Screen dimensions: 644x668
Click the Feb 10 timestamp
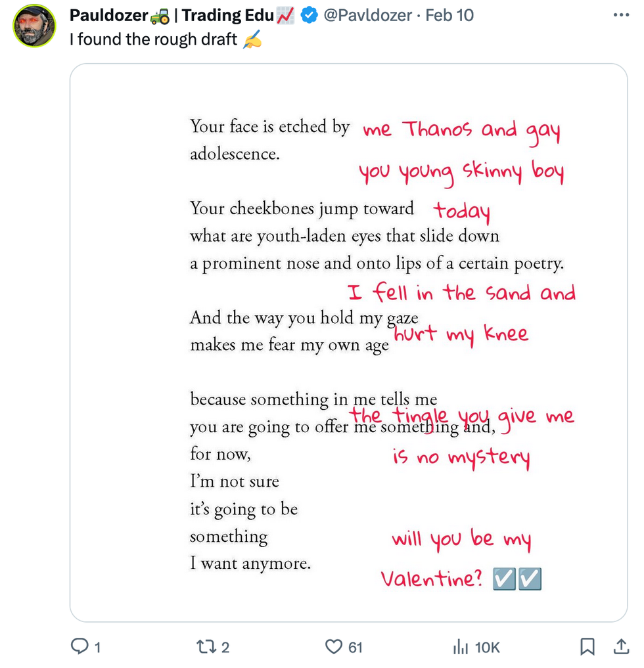coord(449,15)
